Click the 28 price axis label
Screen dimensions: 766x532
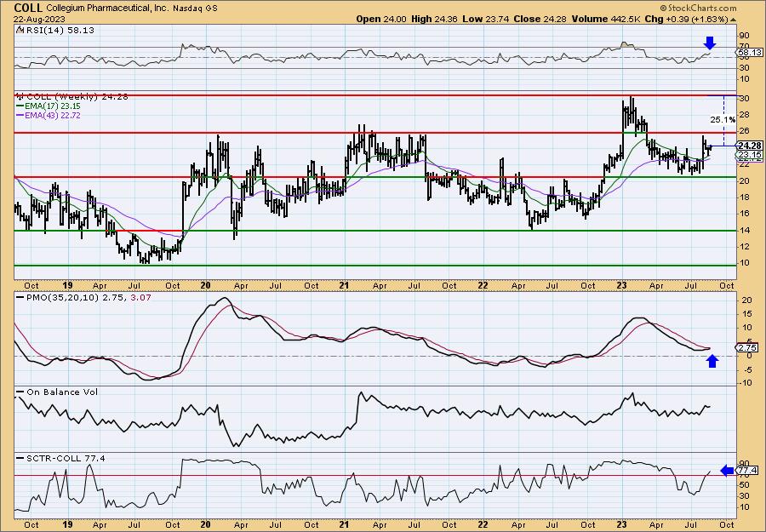745,114
